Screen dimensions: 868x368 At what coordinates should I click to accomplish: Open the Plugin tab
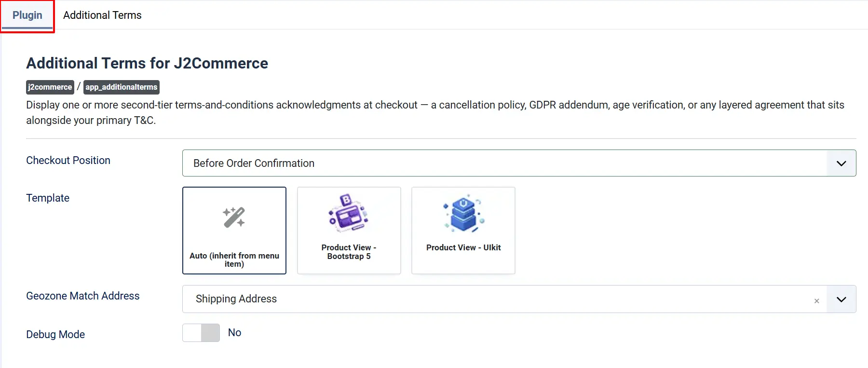point(27,15)
